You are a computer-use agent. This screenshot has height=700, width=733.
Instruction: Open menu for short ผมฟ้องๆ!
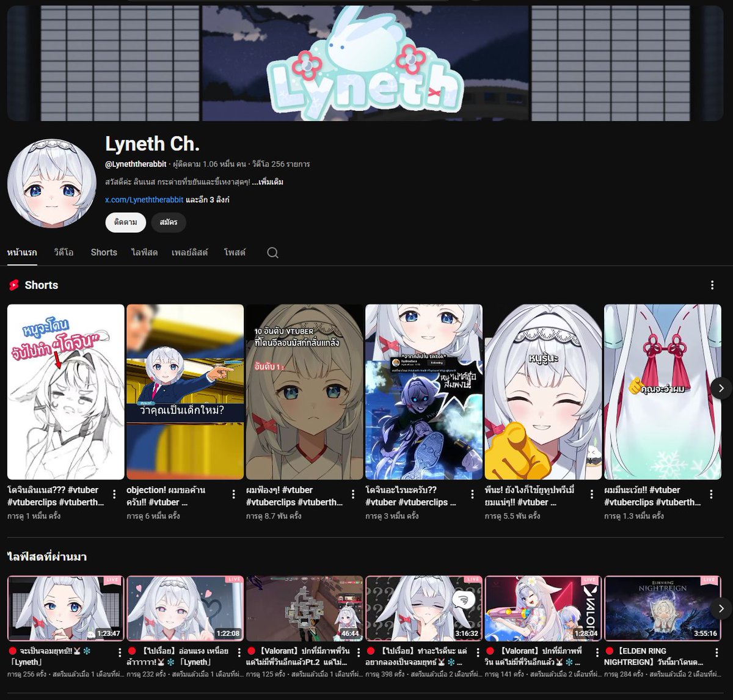(x=353, y=494)
